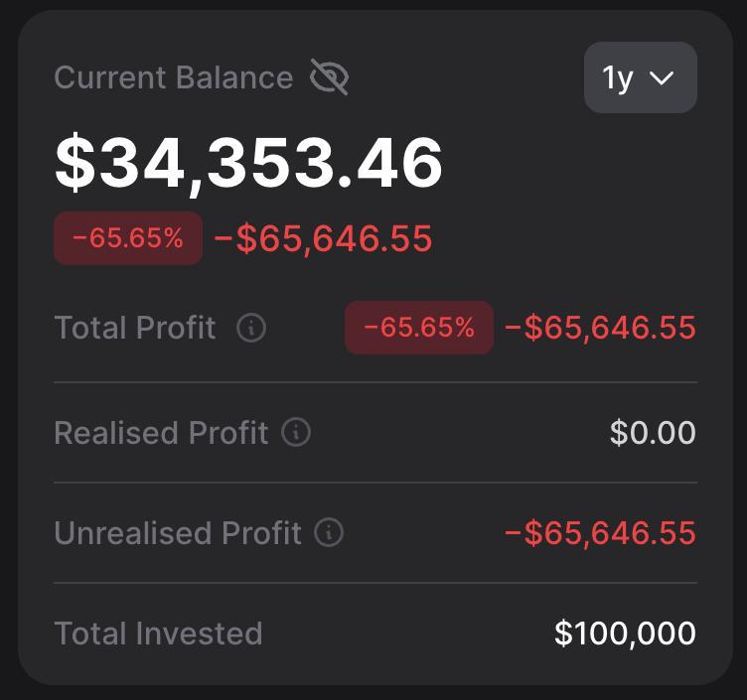Click the -65.65% badge under balance
The height and width of the screenshot is (700, 747).
coord(128,238)
